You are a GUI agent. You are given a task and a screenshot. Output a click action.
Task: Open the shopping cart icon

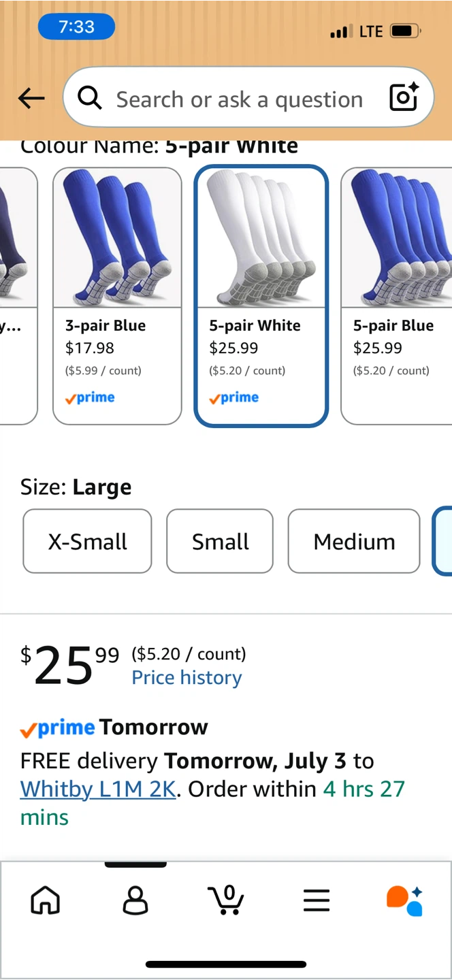pos(226,900)
